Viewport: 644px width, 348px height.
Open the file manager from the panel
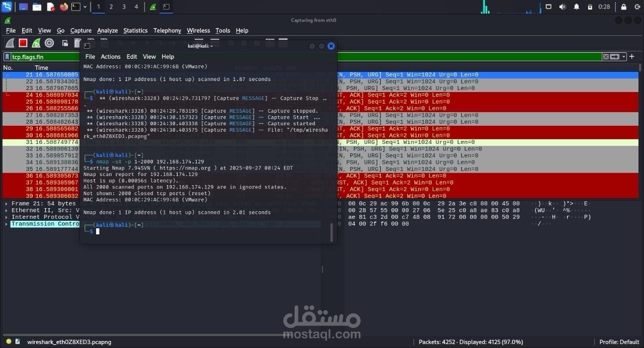[x=37, y=7]
